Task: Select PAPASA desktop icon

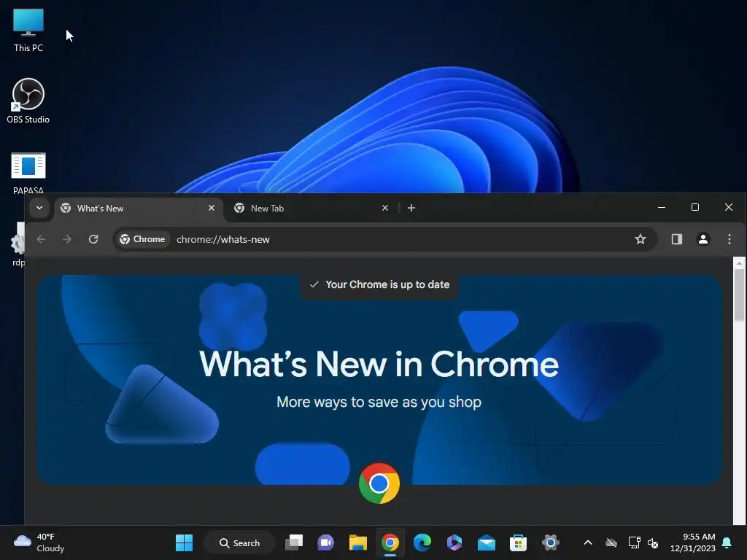Action: point(28,172)
